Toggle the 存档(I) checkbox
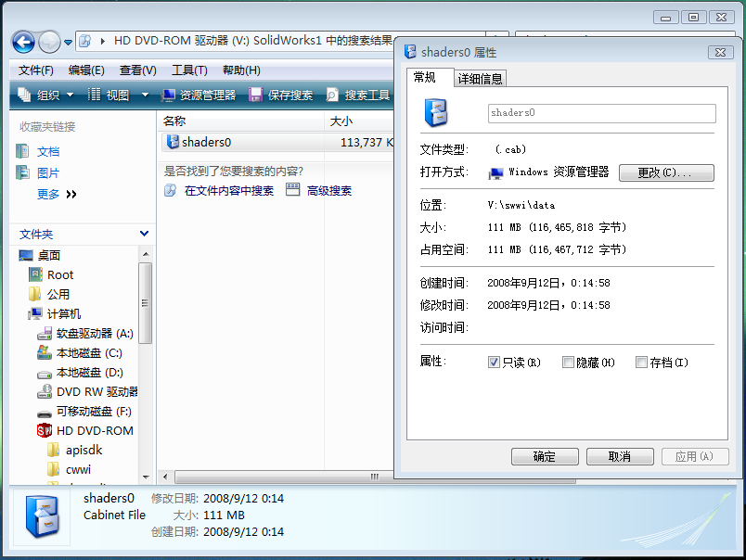Image resolution: width=746 pixels, height=560 pixels. (641, 363)
